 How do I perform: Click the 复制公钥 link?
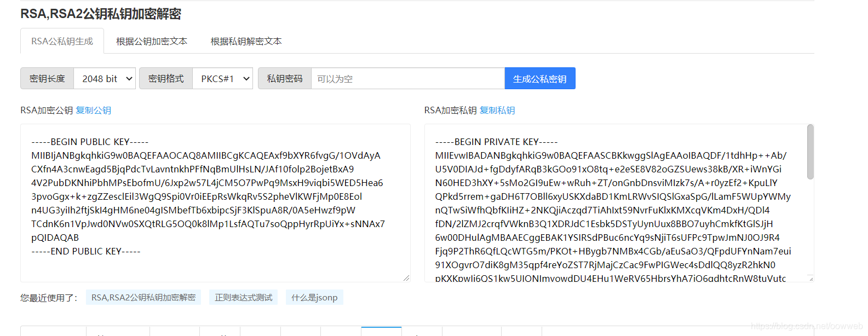[x=93, y=110]
